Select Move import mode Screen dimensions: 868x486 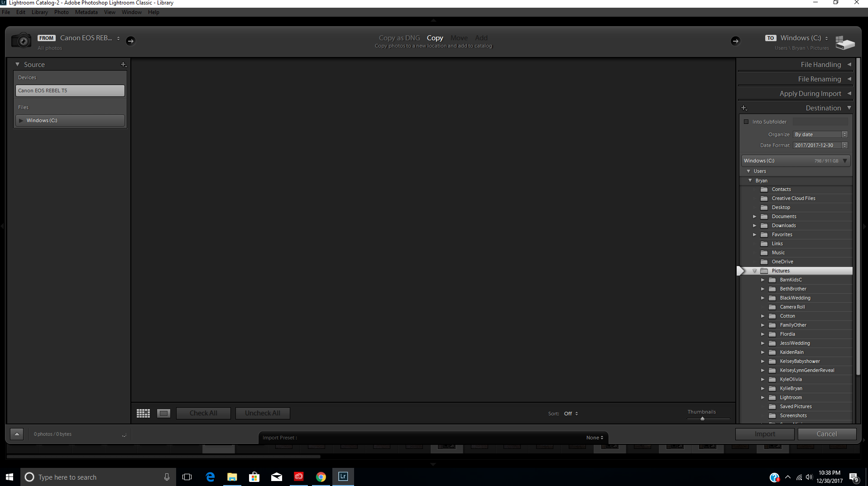point(459,38)
